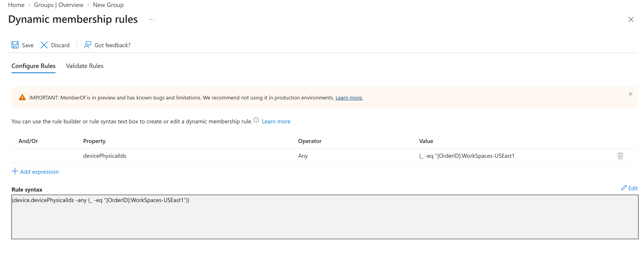This screenshot has height=259, width=644.
Task: Delete the devicePhysicalIds expression row
Action: (x=620, y=156)
